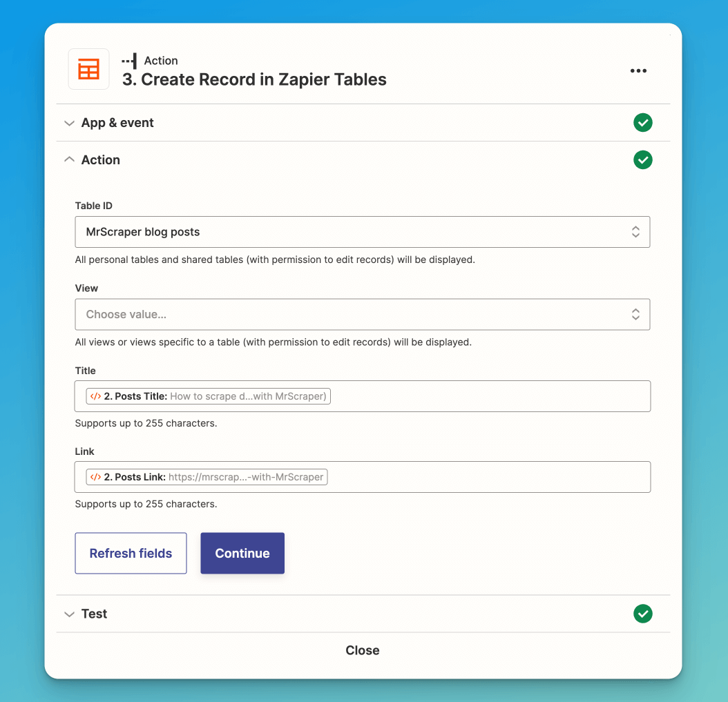The image size is (728, 702).
Task: Click Close at the bottom
Action: 362,650
